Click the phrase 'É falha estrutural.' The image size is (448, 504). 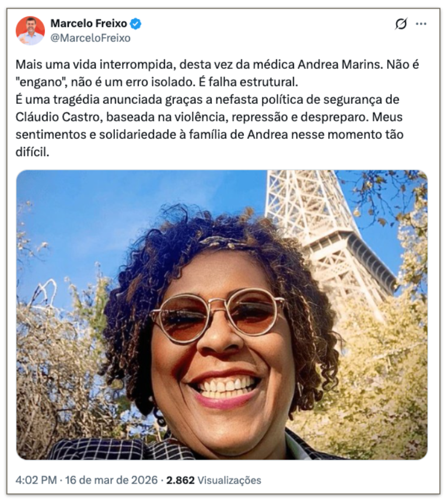[x=249, y=82]
